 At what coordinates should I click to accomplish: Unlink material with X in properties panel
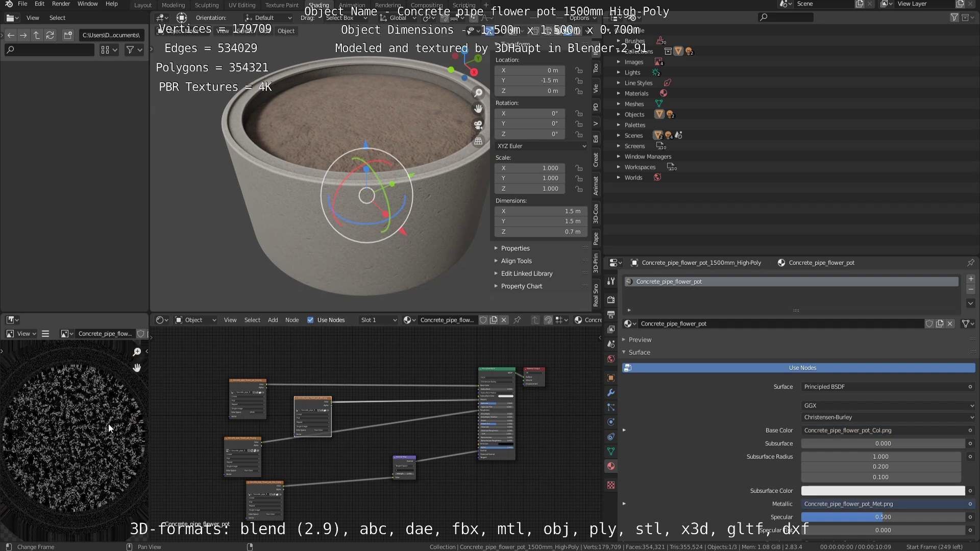point(950,323)
